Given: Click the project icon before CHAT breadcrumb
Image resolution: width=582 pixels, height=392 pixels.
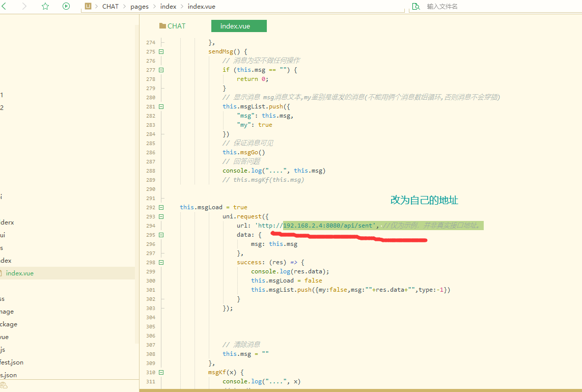Looking at the screenshot, I should pyautogui.click(x=88, y=7).
